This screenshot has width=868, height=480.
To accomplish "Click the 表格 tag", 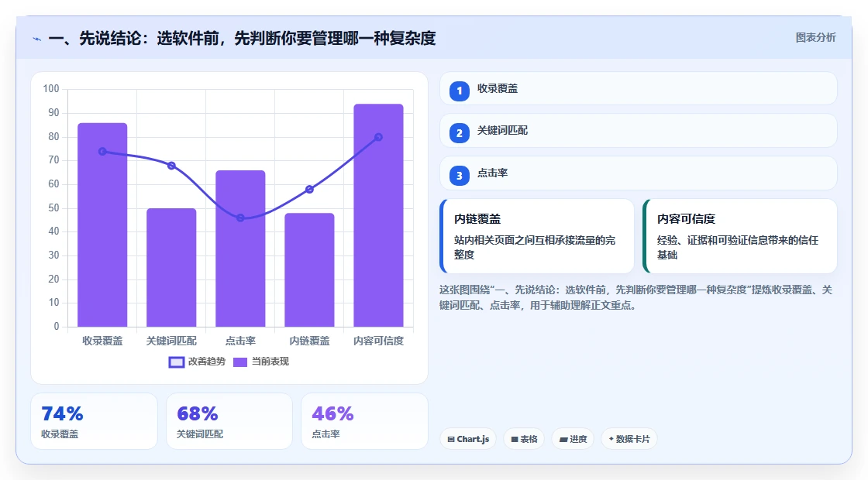I will pyautogui.click(x=524, y=439).
